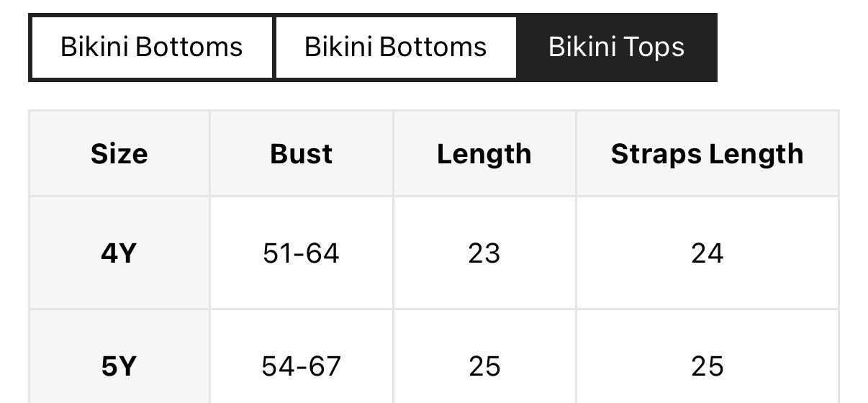868x403 pixels.
Task: Select the bust cell in the 5Y row
Action: tap(302, 366)
